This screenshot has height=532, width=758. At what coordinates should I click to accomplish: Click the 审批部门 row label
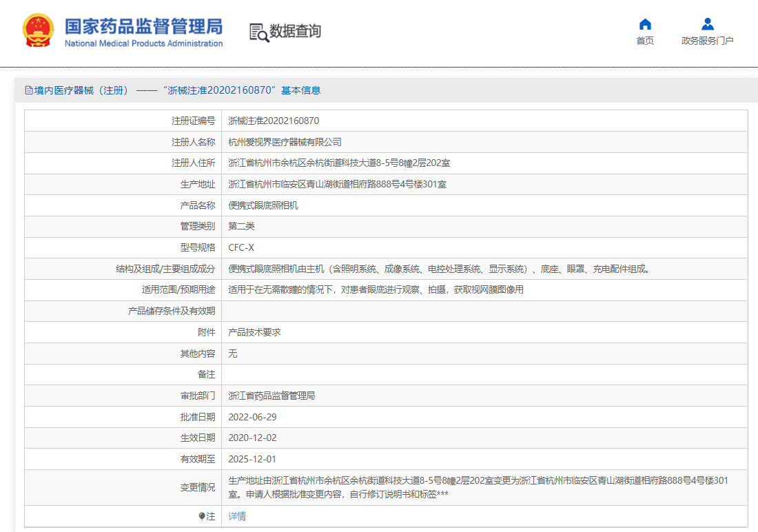(x=198, y=396)
